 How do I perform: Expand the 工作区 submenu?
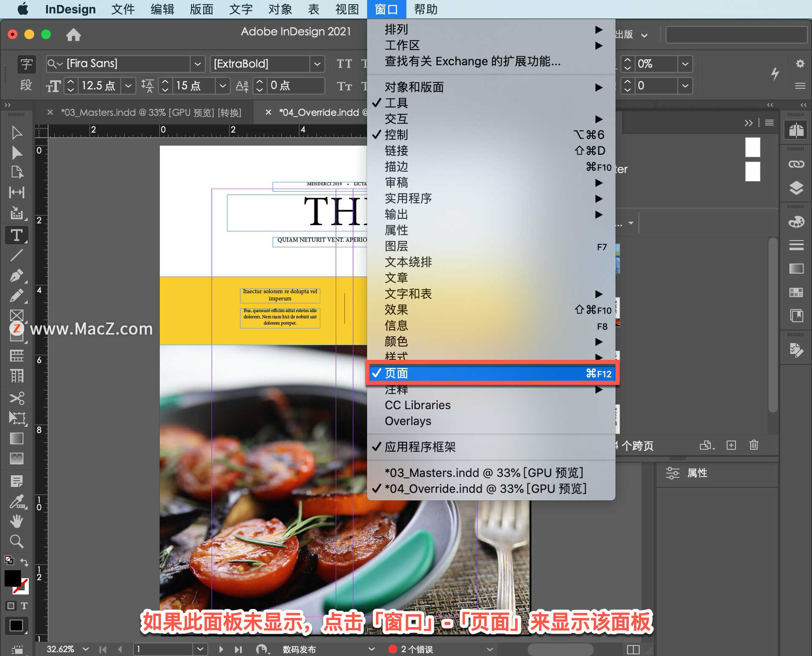pos(491,45)
